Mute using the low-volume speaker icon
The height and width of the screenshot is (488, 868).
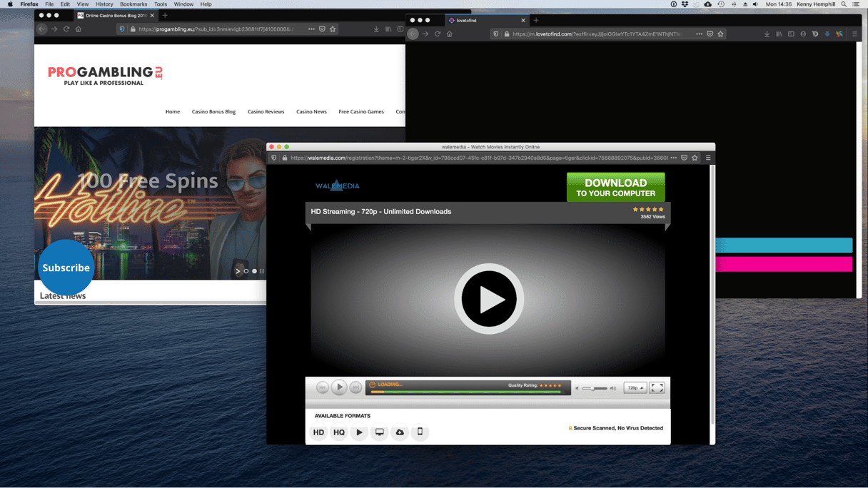[x=577, y=389]
